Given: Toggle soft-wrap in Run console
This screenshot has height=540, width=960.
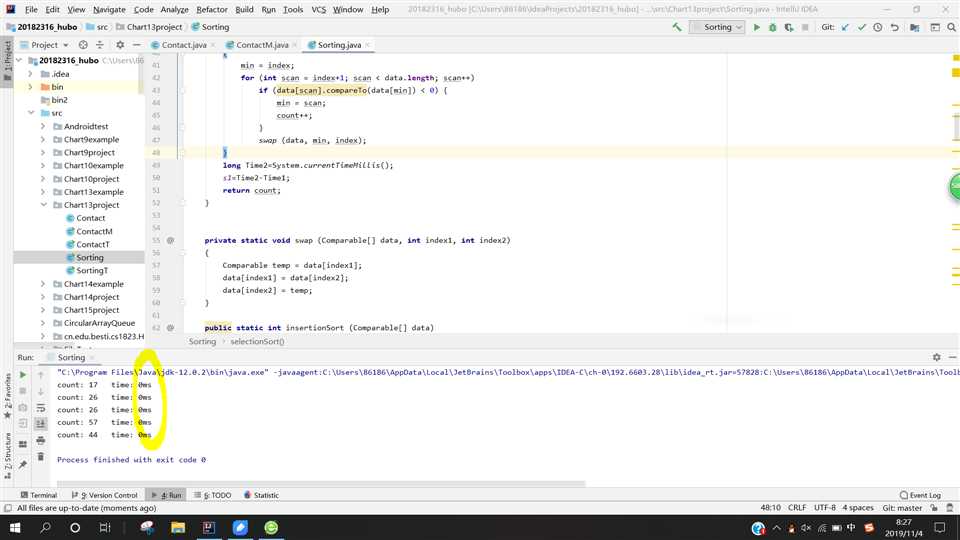Looking at the screenshot, I should click(40, 408).
